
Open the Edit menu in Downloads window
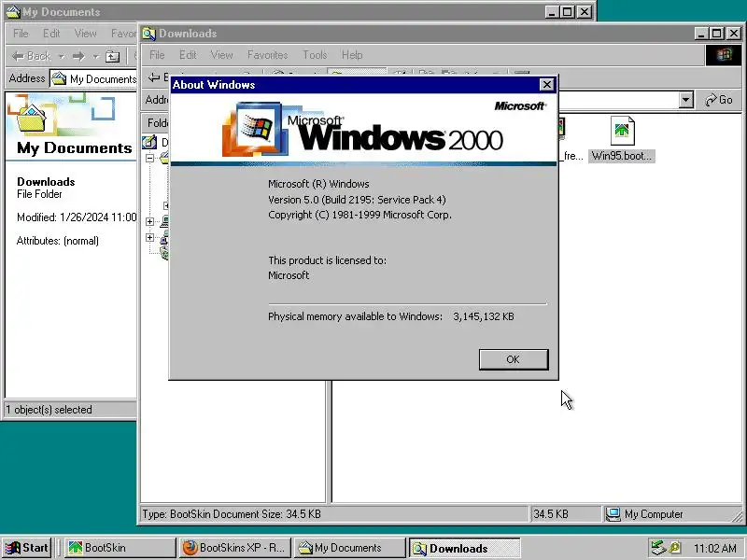point(188,55)
